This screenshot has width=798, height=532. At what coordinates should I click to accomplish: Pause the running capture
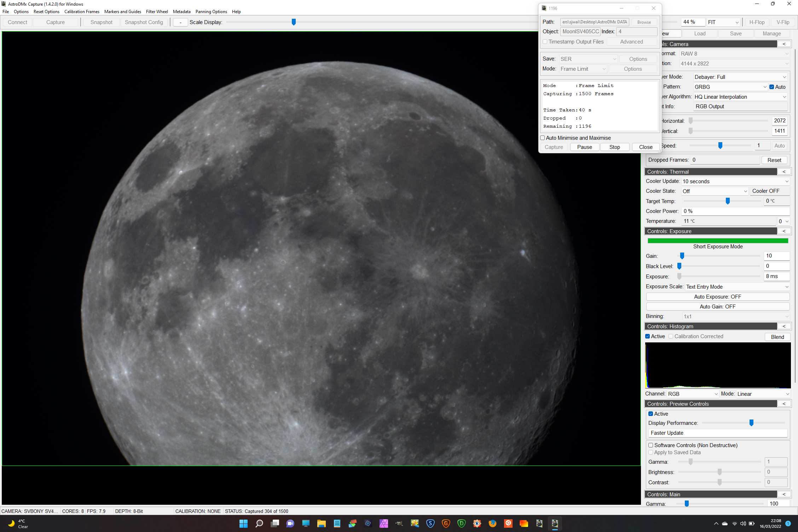[584, 147]
